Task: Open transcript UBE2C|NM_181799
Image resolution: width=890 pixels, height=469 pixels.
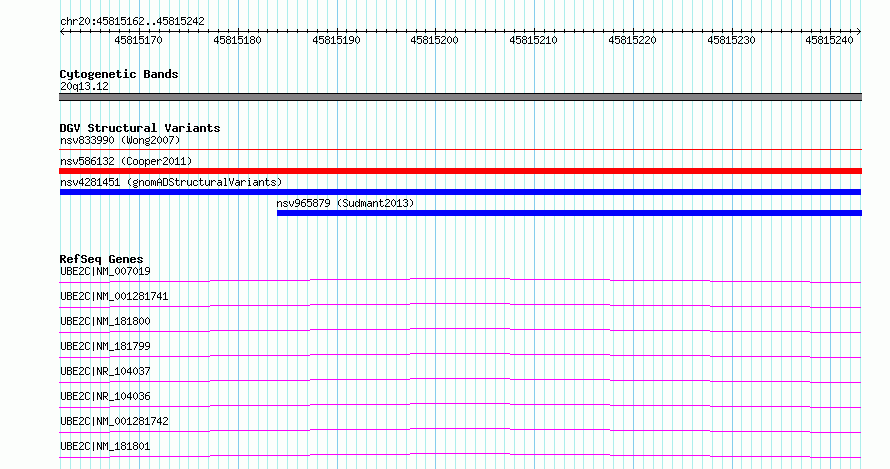Action: 105,346
